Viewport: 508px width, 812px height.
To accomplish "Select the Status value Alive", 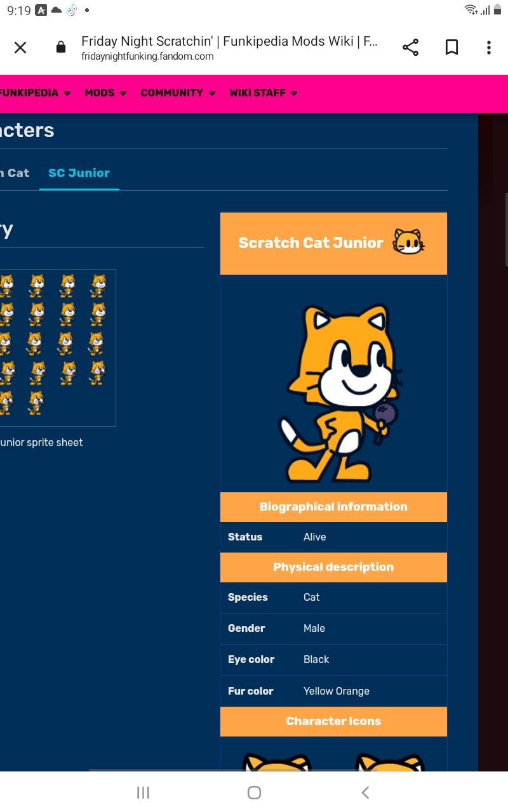I will (314, 537).
